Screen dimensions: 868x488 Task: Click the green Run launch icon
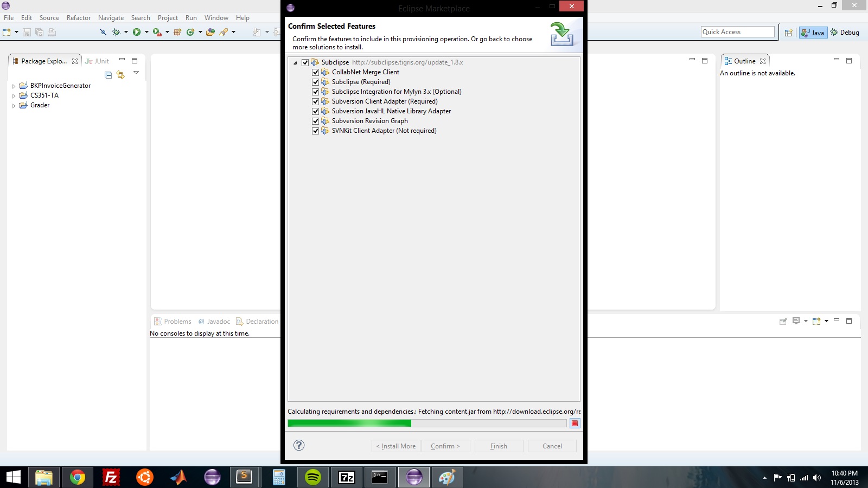click(137, 32)
